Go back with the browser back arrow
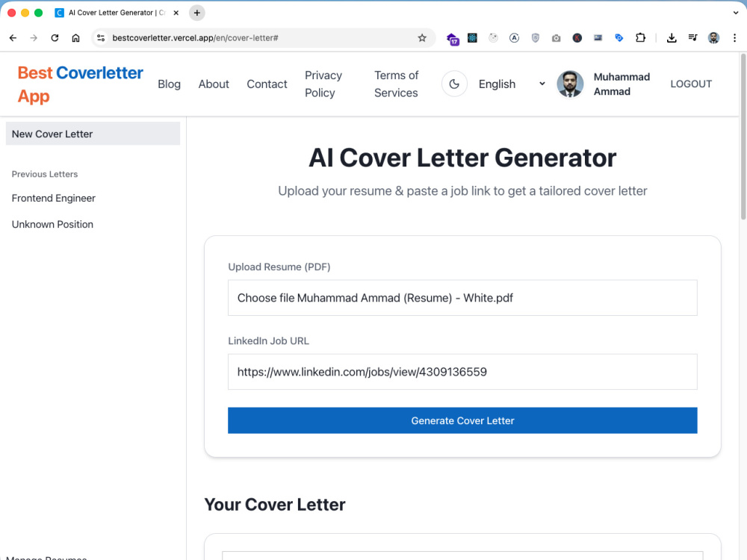 [x=13, y=38]
